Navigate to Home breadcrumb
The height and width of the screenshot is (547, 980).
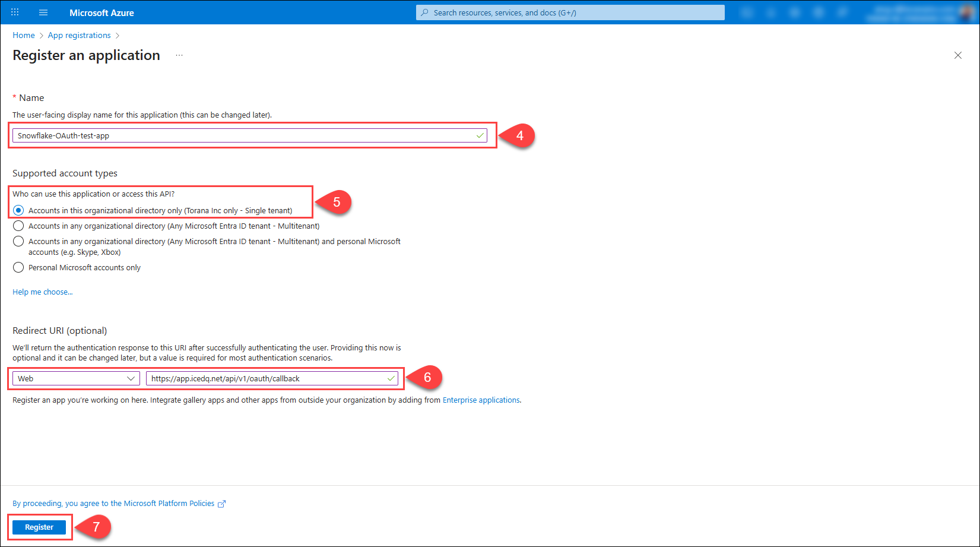click(24, 35)
